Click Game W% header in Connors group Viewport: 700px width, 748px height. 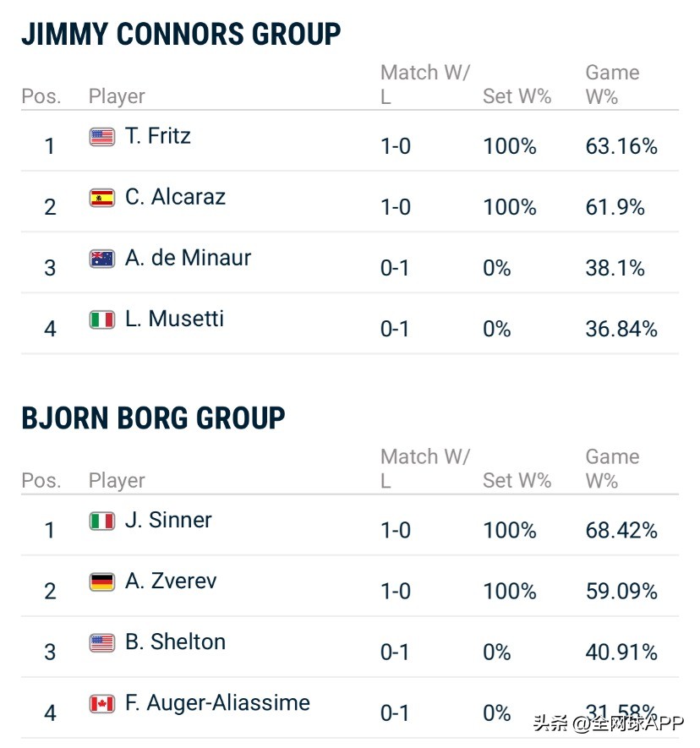coord(612,85)
